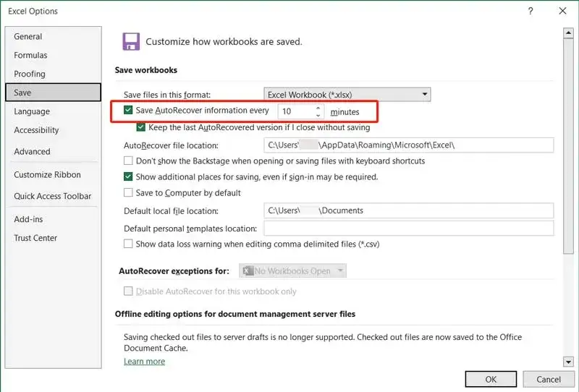Close the Excel Options dialog
The width and height of the screenshot is (579, 392).
tap(562, 11)
